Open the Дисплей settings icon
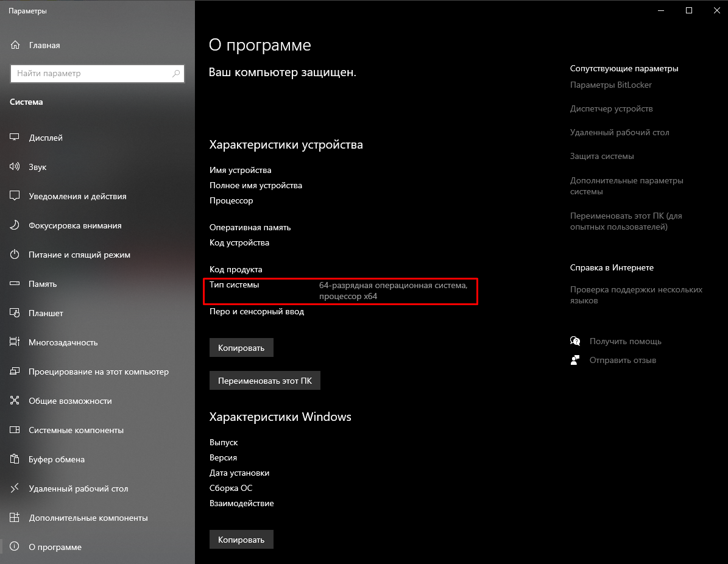Screen dimensions: 728x564 click(x=15, y=138)
